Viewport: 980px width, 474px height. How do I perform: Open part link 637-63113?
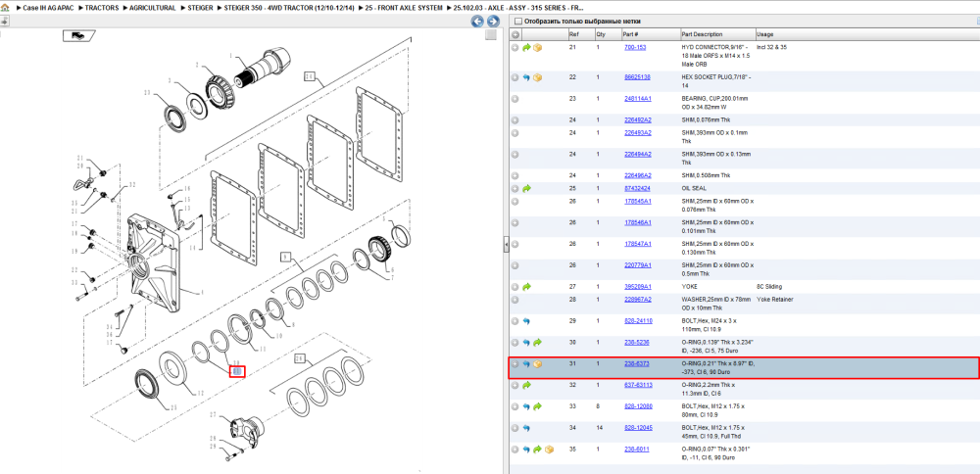coord(638,385)
